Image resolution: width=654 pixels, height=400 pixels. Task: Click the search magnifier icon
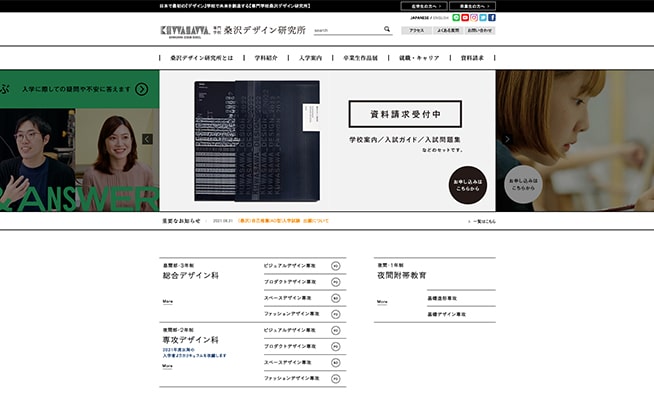coord(387,30)
